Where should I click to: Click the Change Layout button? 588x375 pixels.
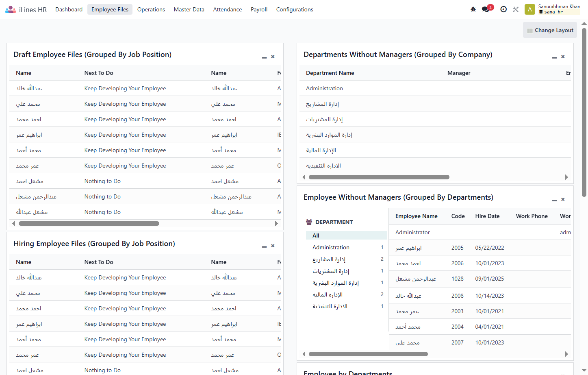550,30
